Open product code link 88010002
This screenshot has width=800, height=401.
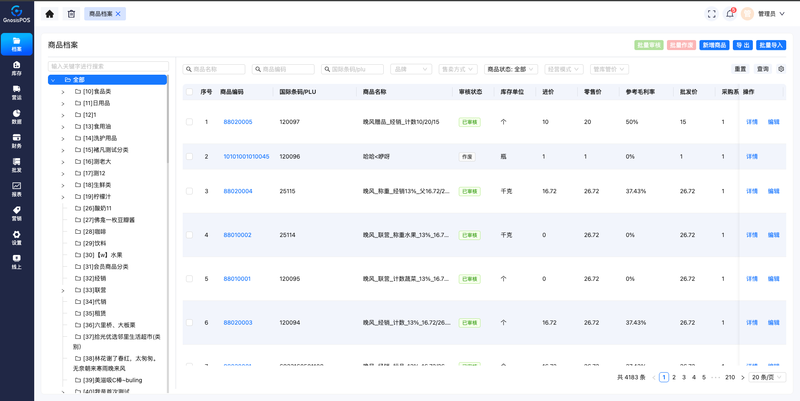pos(237,235)
